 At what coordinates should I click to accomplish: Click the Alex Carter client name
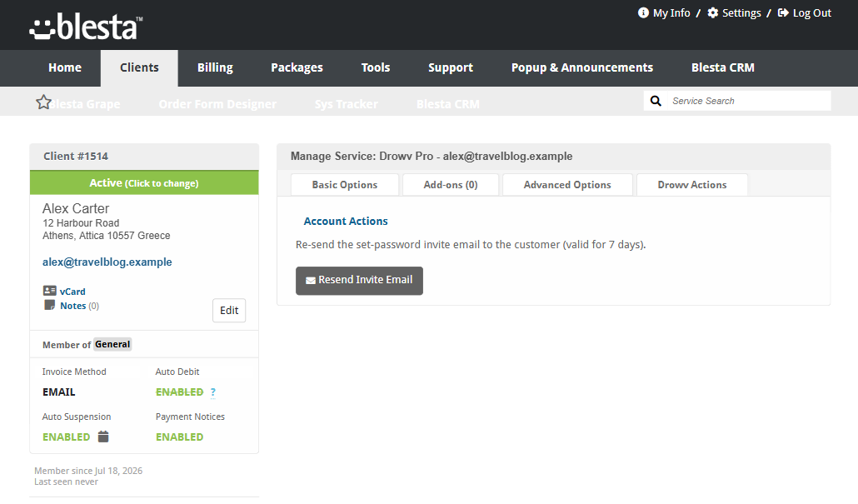[x=76, y=208]
